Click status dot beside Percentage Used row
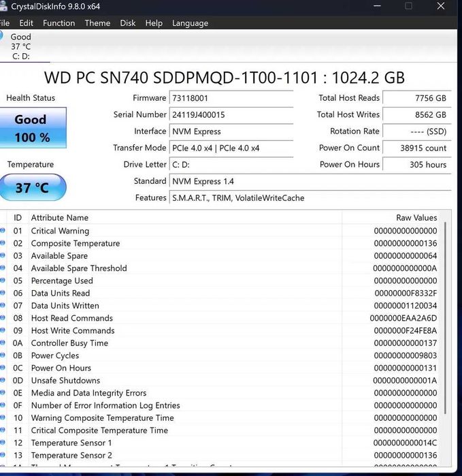The image size is (462, 476). click(x=3, y=280)
